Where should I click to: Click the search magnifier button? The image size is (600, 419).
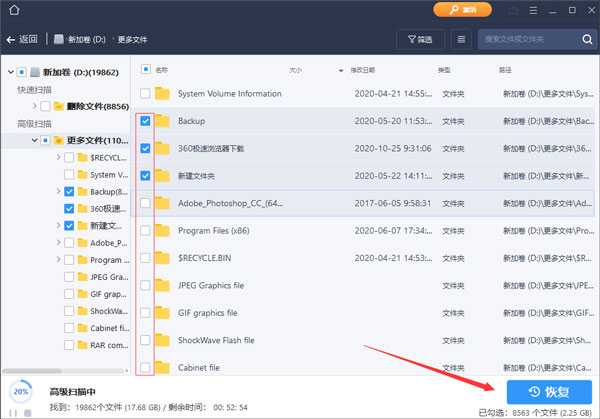pyautogui.click(x=587, y=39)
